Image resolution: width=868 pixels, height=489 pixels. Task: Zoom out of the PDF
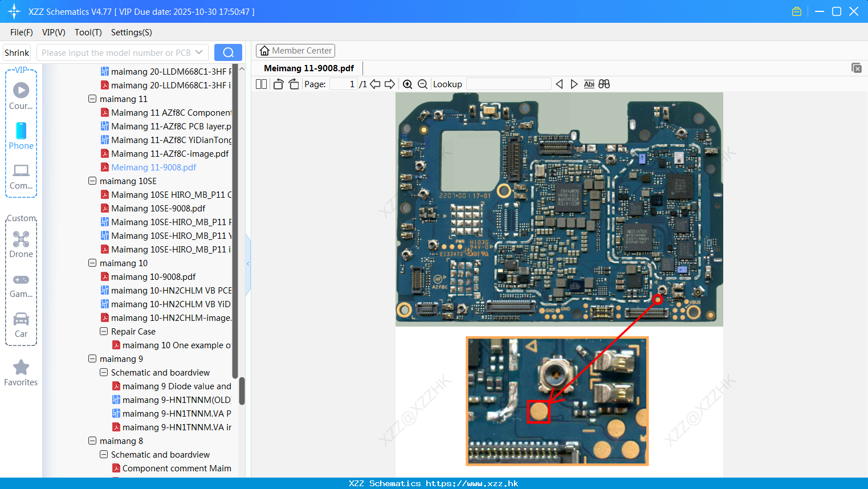[x=422, y=84]
